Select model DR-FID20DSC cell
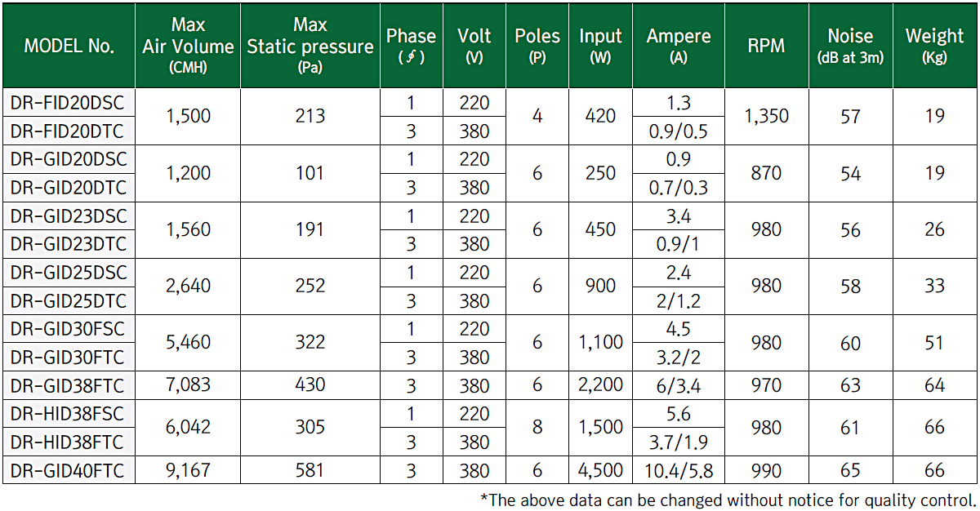The height and width of the screenshot is (511, 980). (x=69, y=102)
